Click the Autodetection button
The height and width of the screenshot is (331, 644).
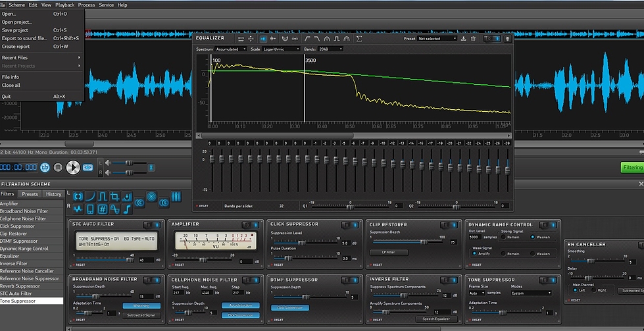(241, 305)
